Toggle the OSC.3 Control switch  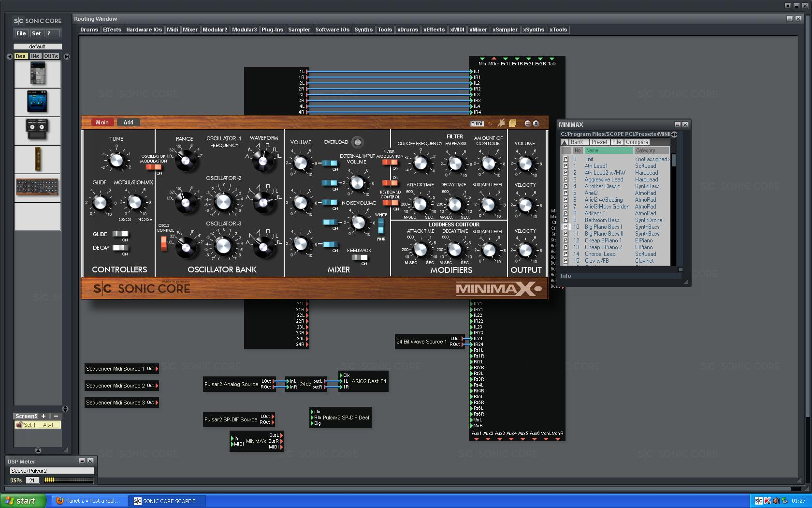pos(164,243)
